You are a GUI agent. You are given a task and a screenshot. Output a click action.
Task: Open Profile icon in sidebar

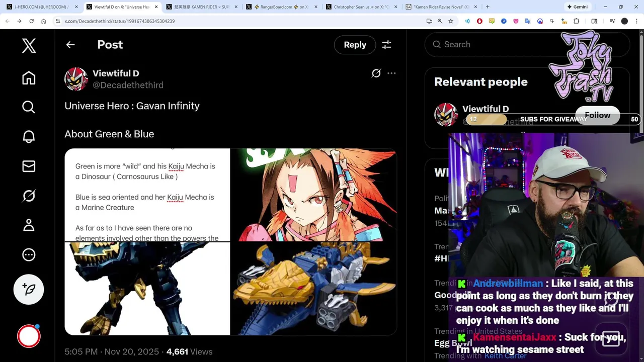pos(29,225)
